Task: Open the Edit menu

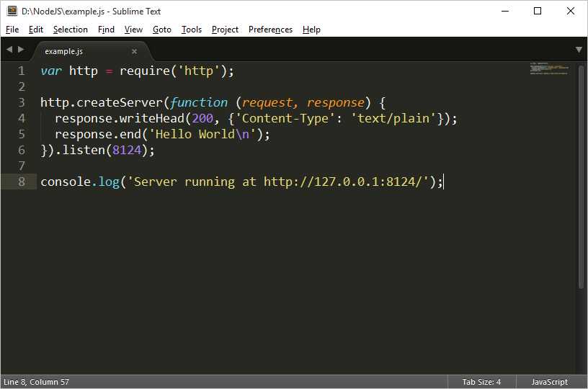Action: (36, 30)
